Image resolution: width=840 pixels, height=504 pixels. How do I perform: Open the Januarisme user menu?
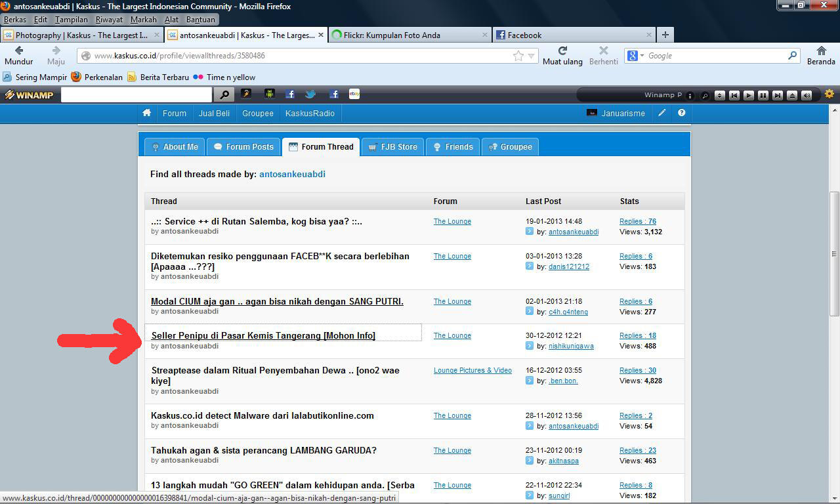(x=616, y=113)
